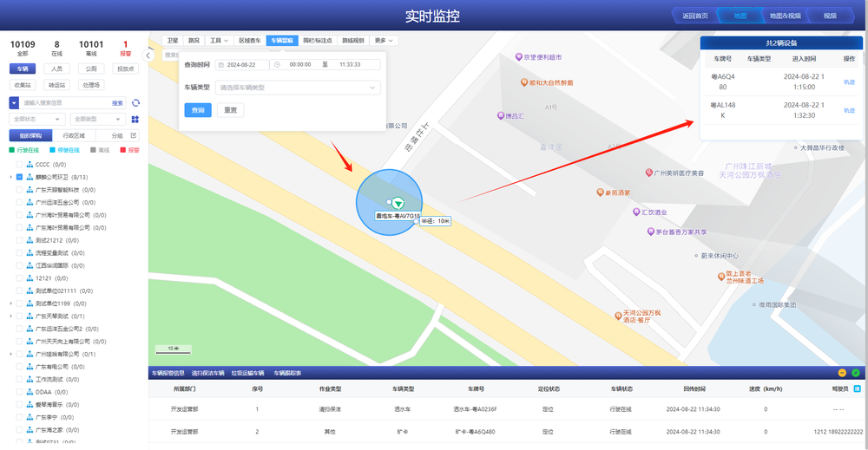
Task: Open the 清扫保洁车辆 tab
Action: [x=207, y=373]
